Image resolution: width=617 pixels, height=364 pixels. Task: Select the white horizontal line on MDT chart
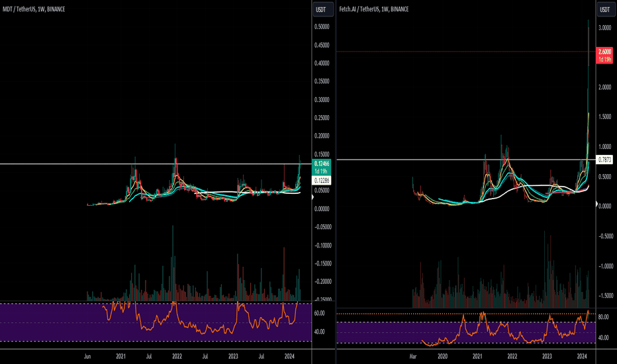pos(156,163)
